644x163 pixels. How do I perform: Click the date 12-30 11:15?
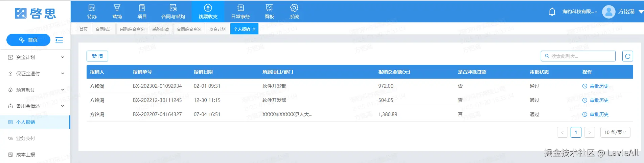tap(207, 100)
